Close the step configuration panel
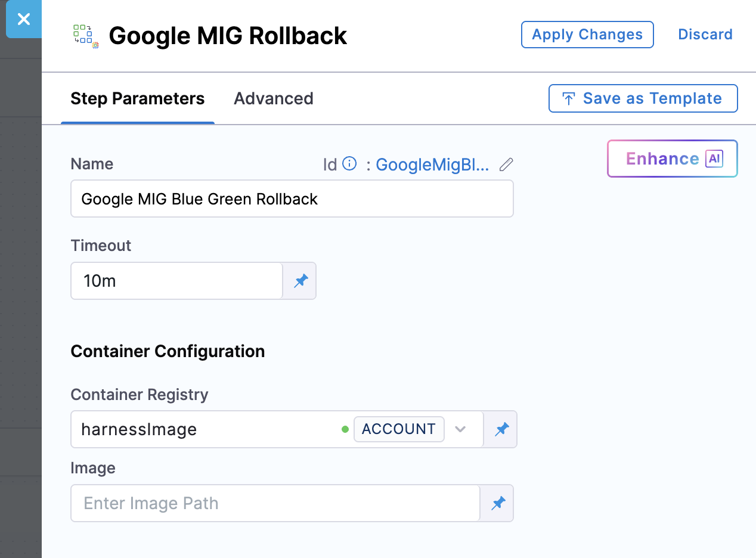 click(23, 19)
